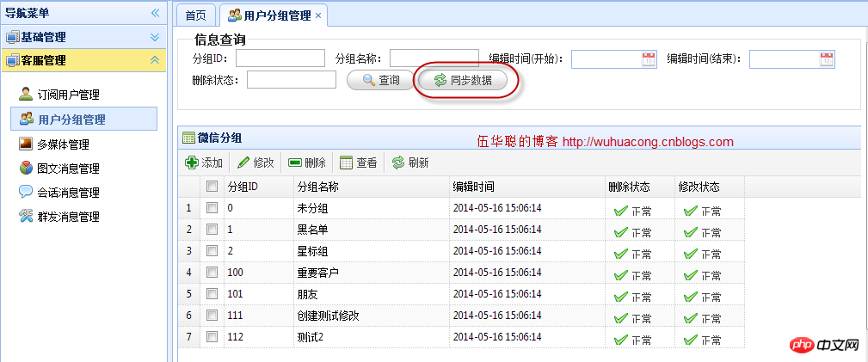Click the 删除状态 input field
The height and width of the screenshot is (362, 868).
291,80
